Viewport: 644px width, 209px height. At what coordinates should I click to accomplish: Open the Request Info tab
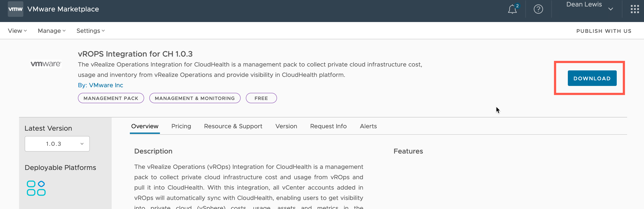point(328,126)
